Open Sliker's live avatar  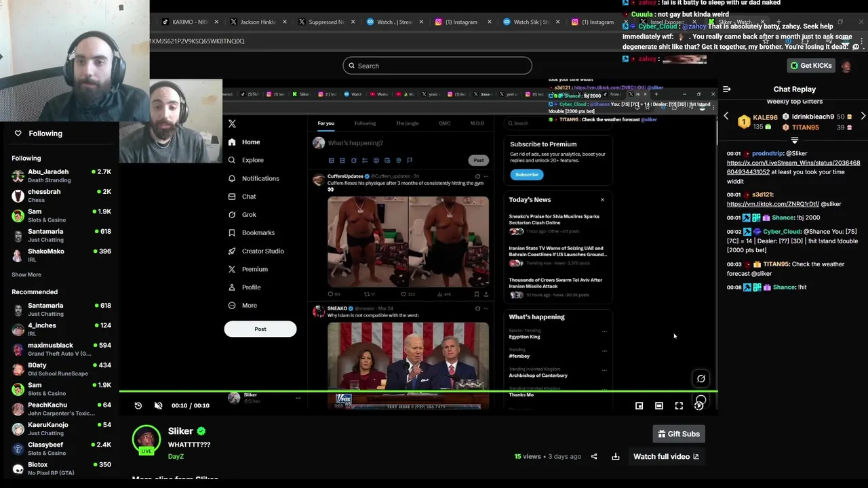coord(146,440)
